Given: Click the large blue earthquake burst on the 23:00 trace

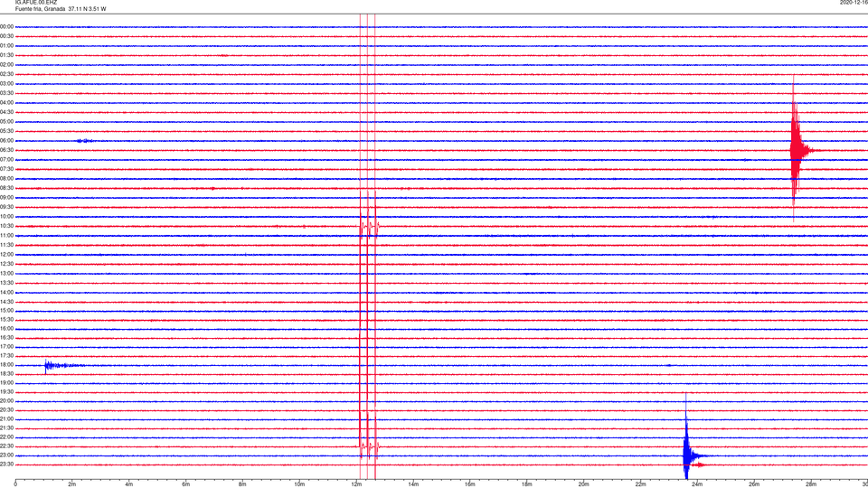Looking at the screenshot, I should pos(689,455).
